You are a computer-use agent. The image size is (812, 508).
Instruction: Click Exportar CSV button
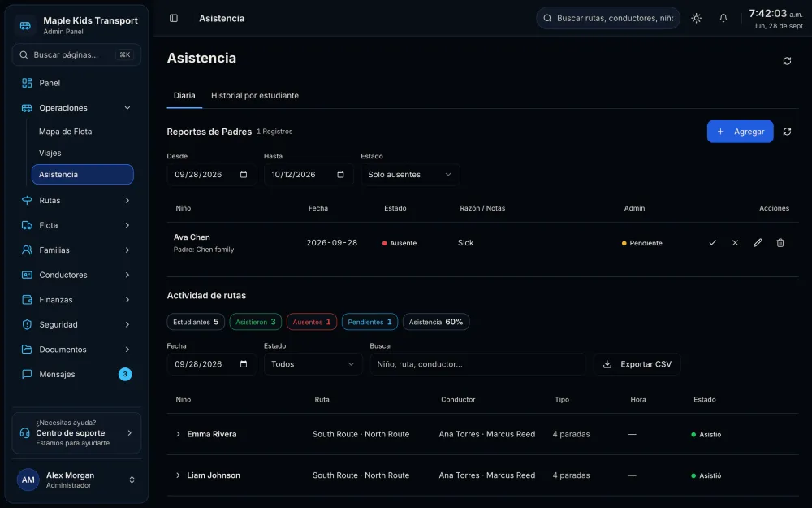637,364
